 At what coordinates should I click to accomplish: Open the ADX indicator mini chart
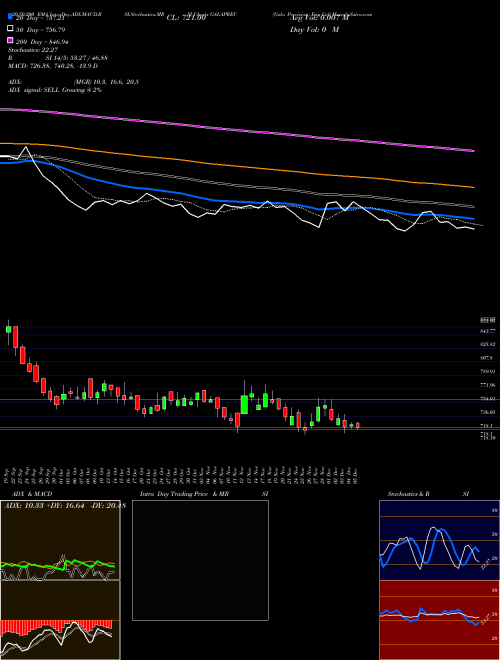(x=60, y=540)
